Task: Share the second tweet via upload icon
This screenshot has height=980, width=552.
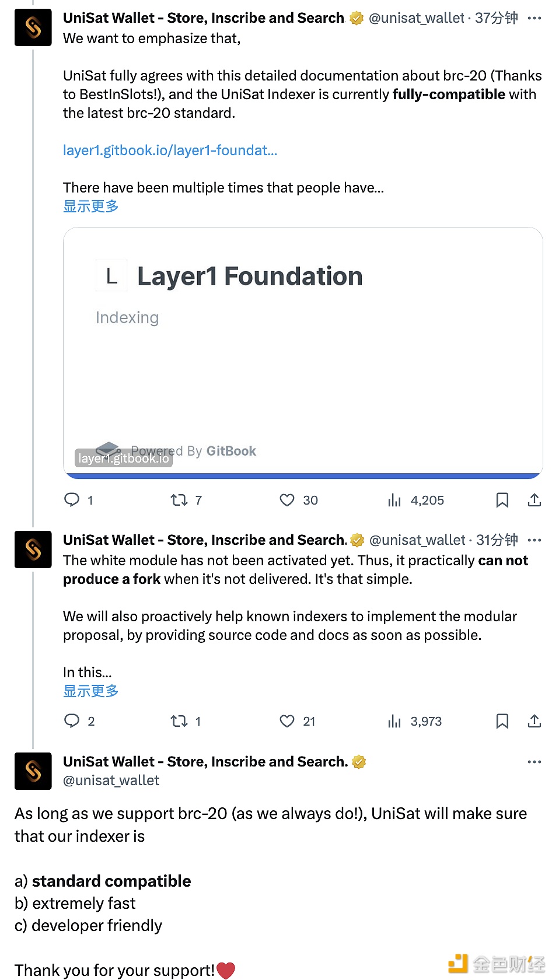Action: [x=534, y=721]
